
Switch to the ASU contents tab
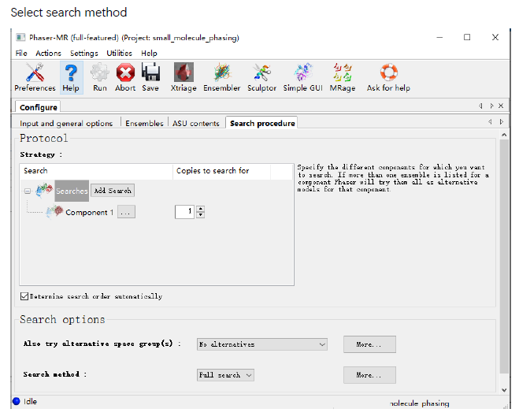point(196,123)
